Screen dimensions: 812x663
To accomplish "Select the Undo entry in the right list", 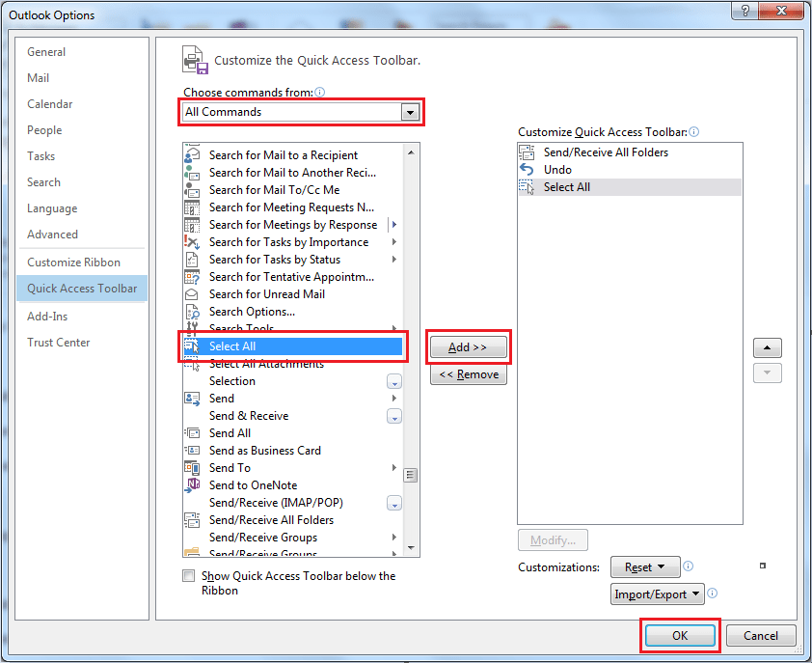I will click(555, 169).
